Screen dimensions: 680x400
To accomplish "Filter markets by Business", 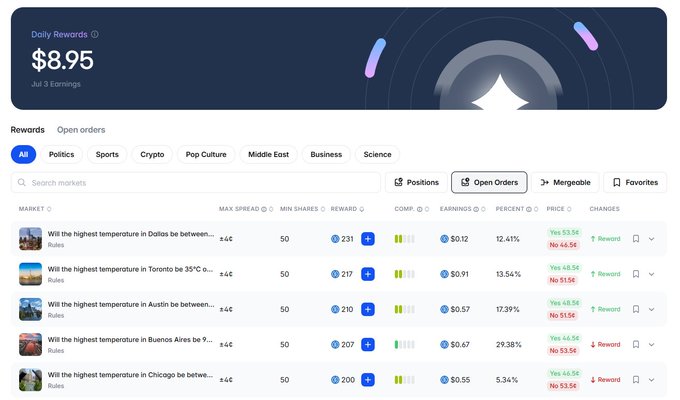I will point(326,154).
